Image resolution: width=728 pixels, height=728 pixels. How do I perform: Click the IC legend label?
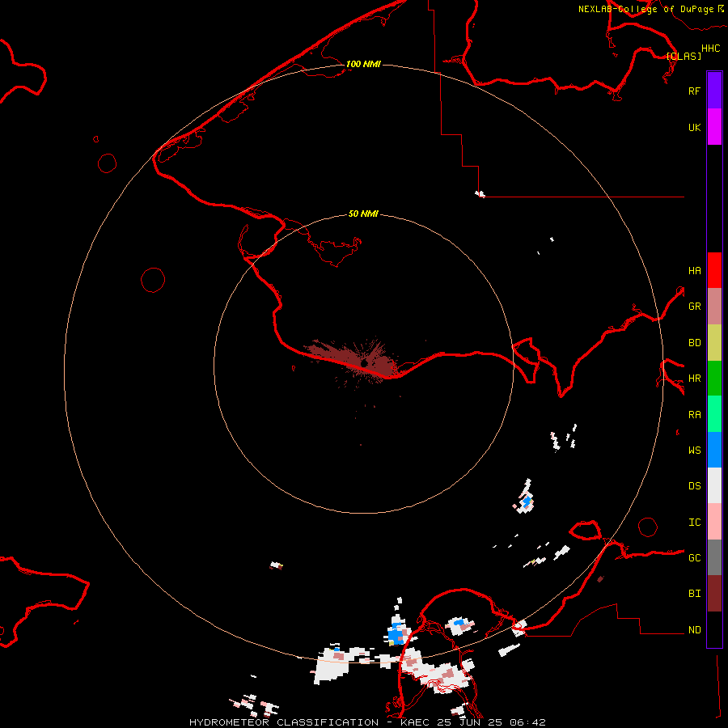click(x=694, y=523)
